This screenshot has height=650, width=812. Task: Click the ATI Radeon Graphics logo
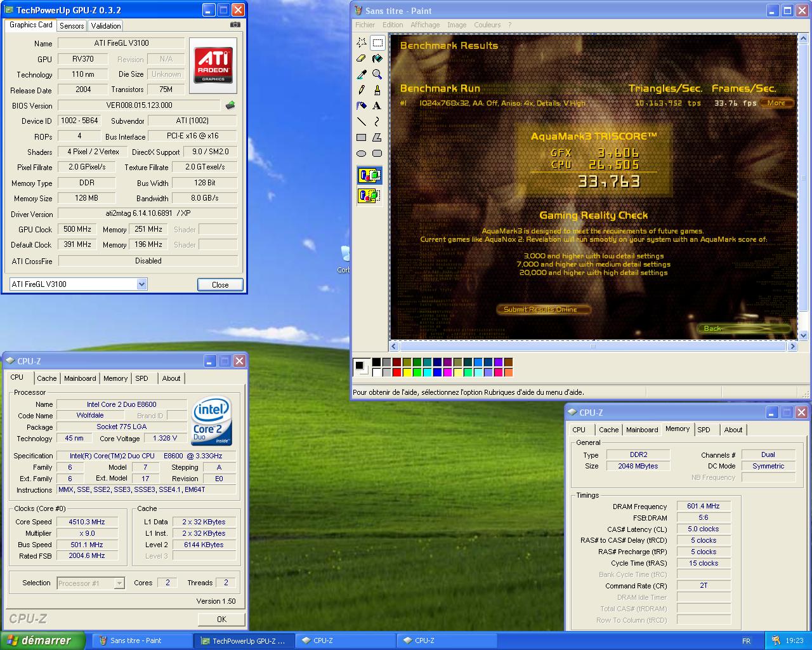[213, 65]
